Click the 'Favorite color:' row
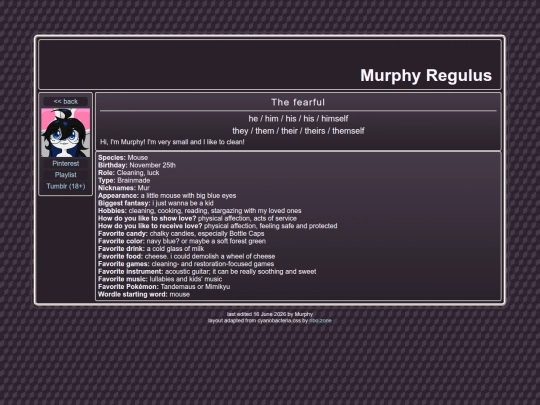The height and width of the screenshot is (405, 540). tap(182, 241)
